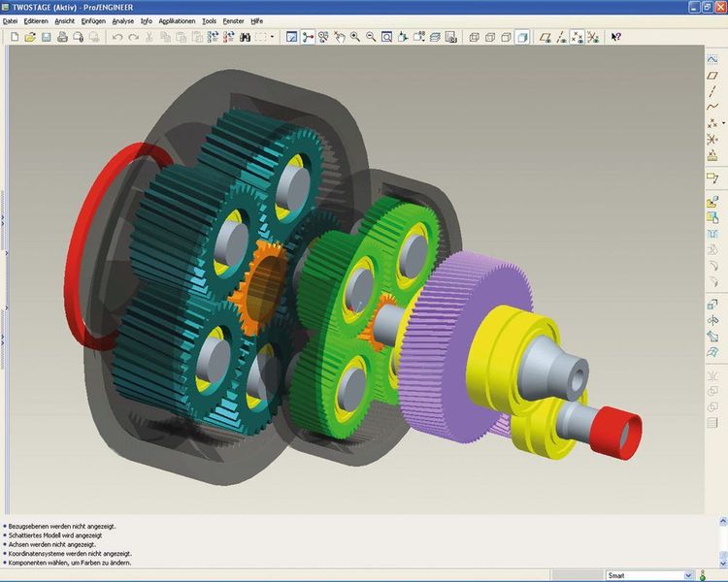This screenshot has height=582, width=728.
Task: Toggle coordinate systems display
Action: coord(593,37)
